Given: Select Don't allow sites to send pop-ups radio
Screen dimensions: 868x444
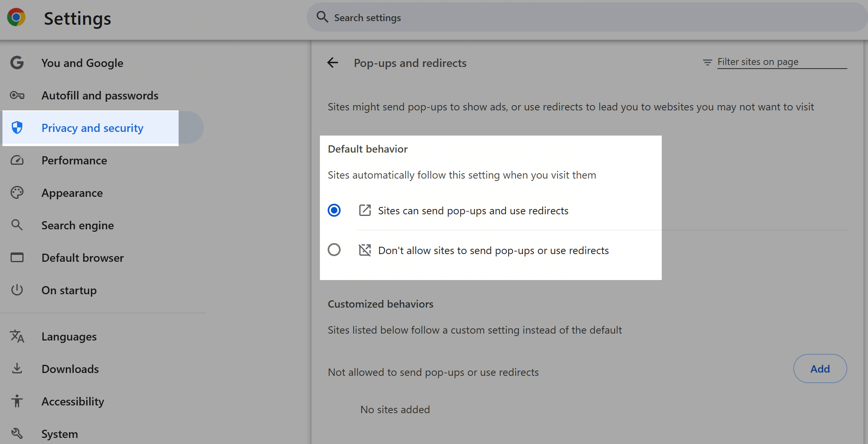Looking at the screenshot, I should 334,250.
